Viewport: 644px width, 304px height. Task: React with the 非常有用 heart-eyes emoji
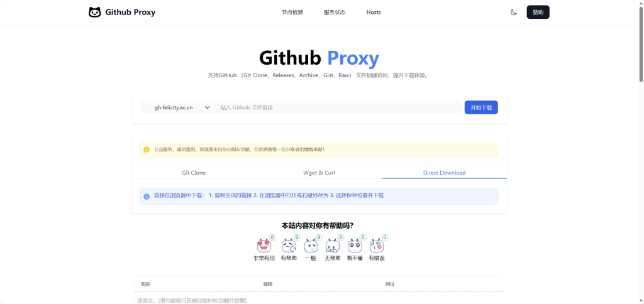[265, 246]
